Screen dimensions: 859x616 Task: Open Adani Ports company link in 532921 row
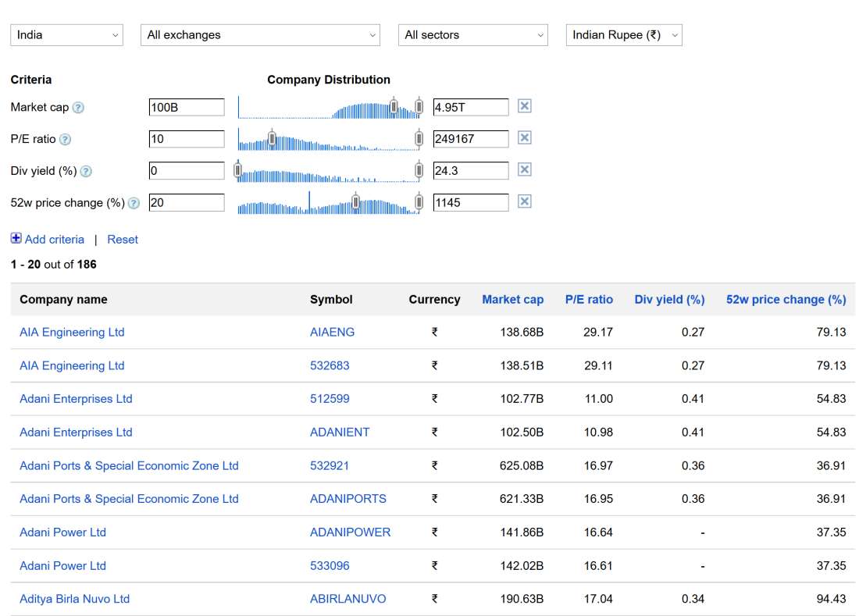[130, 466]
